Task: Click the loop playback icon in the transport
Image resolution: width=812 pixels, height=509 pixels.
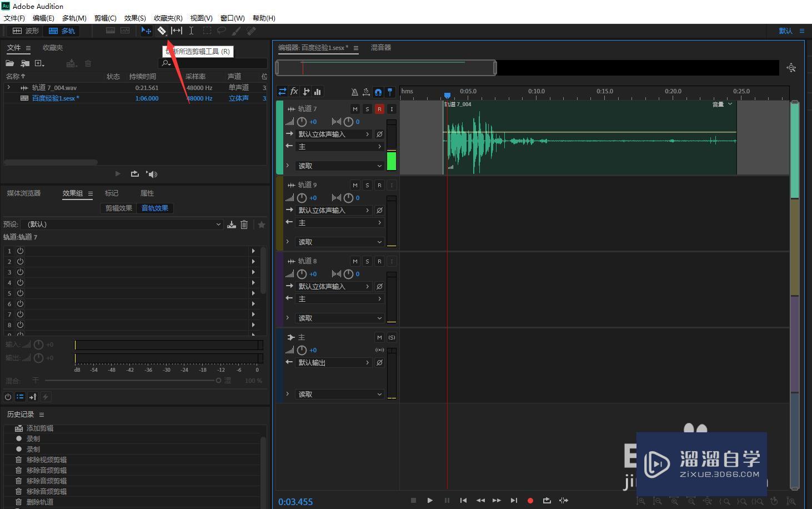Action: (x=547, y=500)
